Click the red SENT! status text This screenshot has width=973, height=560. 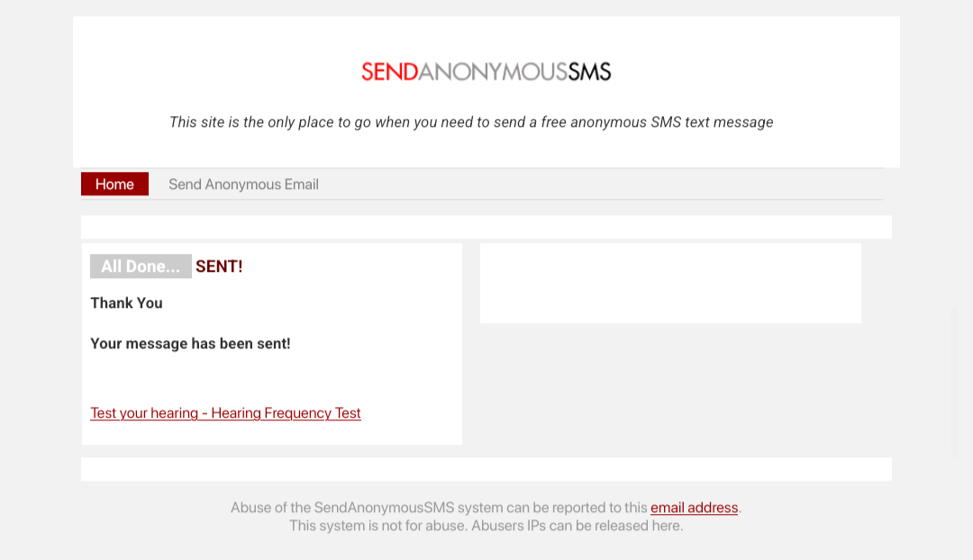point(219,266)
